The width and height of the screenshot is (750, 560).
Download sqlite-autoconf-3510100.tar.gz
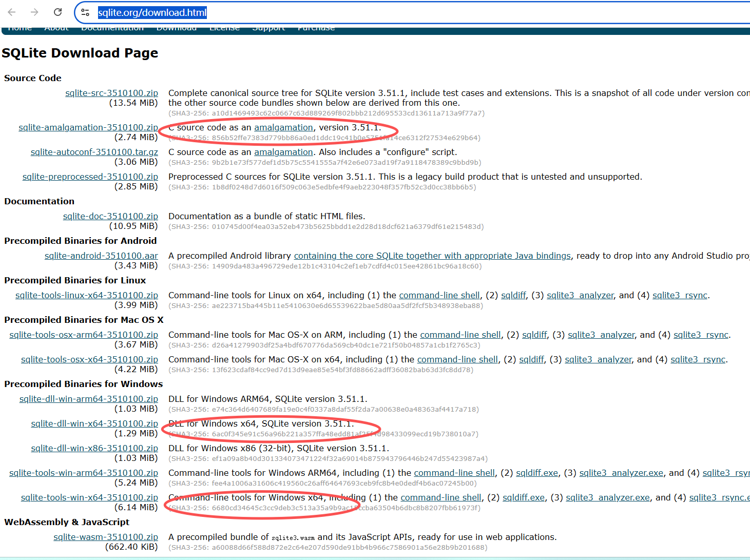(94, 152)
